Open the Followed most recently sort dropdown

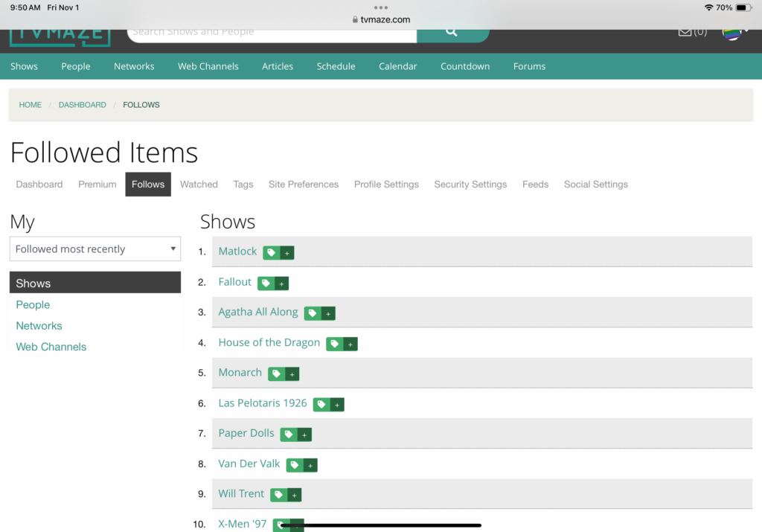pyautogui.click(x=95, y=249)
